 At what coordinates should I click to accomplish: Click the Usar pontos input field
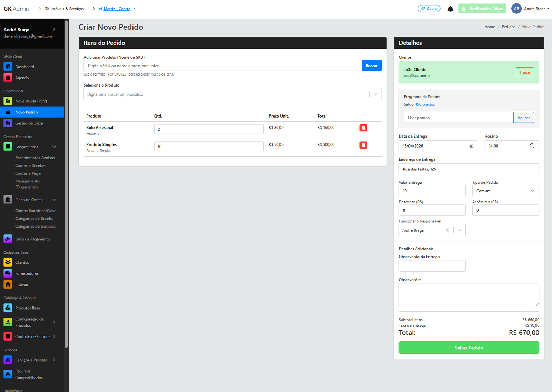[x=458, y=118]
